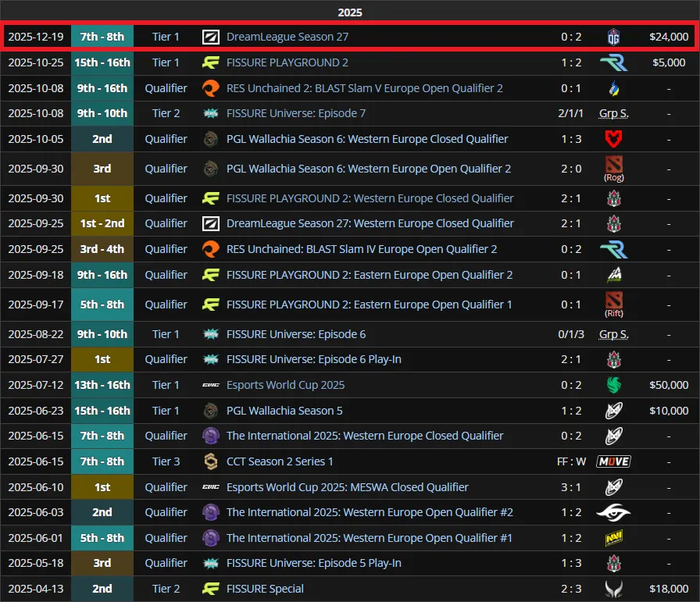Open the Esports World Cup 2025 link

(285, 385)
